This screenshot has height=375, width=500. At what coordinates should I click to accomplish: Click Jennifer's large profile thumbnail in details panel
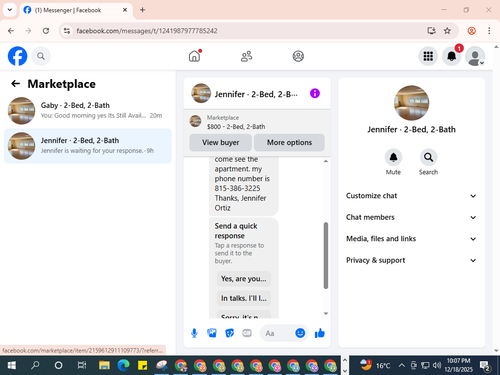click(411, 103)
